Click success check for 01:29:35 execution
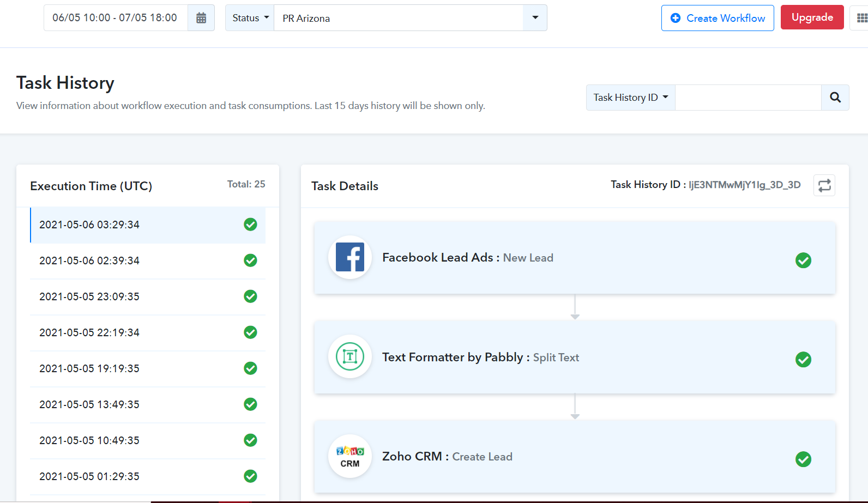 [250, 476]
